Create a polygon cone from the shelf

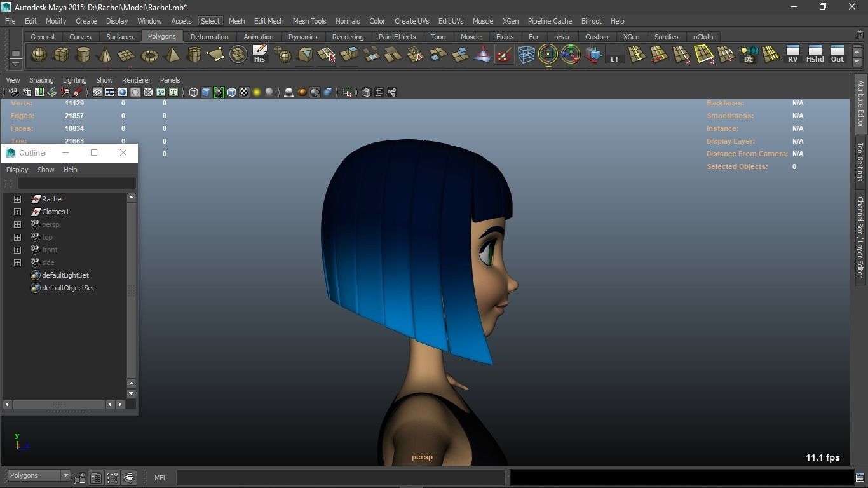(x=105, y=55)
